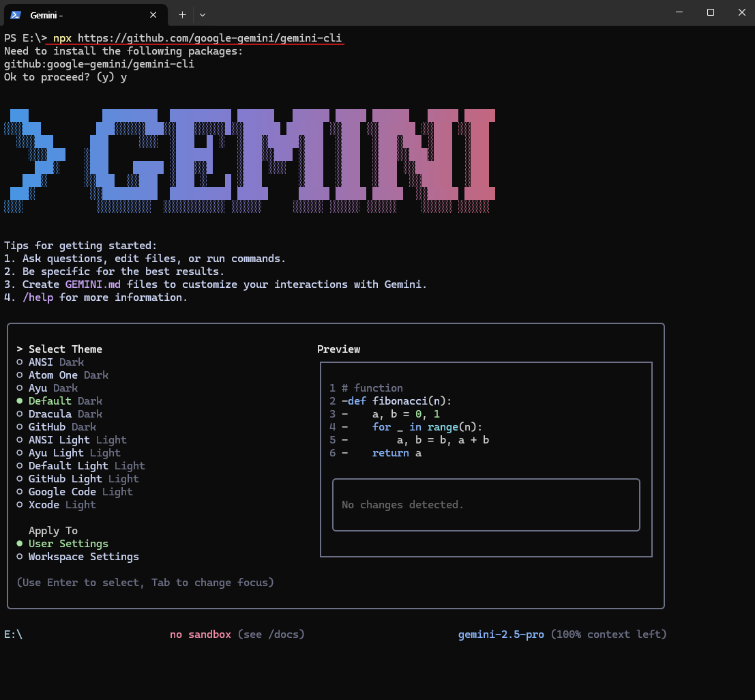Expand the terminal profile dropdown arrow
This screenshot has height=700, width=755.
click(x=203, y=15)
